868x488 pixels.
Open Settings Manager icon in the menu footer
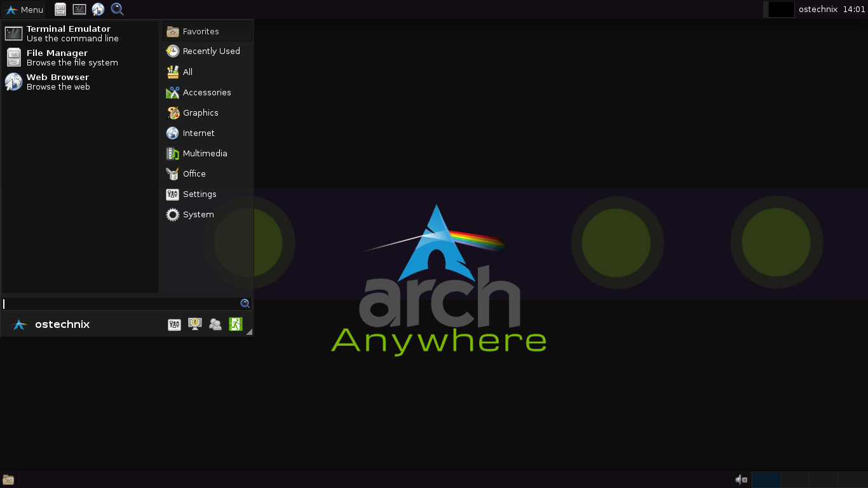[x=174, y=325]
